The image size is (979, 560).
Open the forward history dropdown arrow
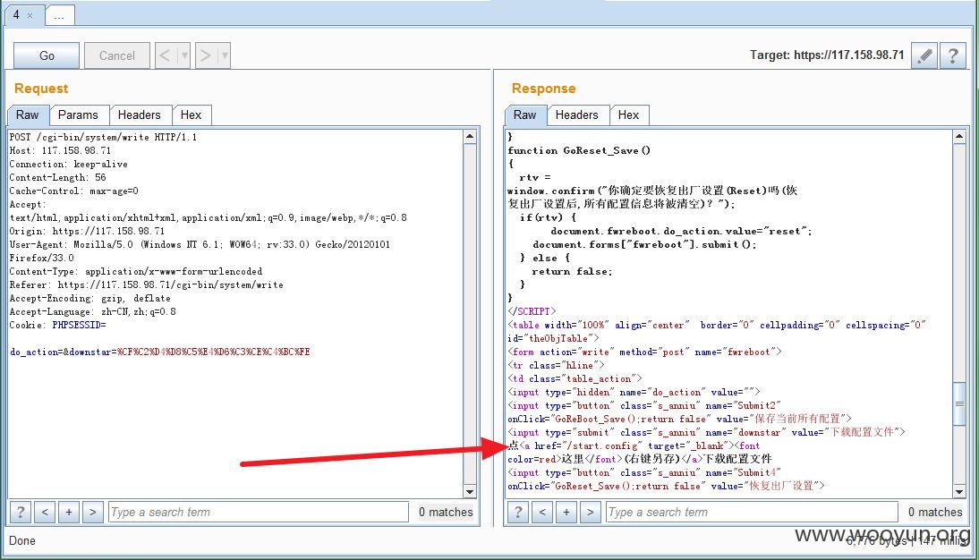[225, 55]
